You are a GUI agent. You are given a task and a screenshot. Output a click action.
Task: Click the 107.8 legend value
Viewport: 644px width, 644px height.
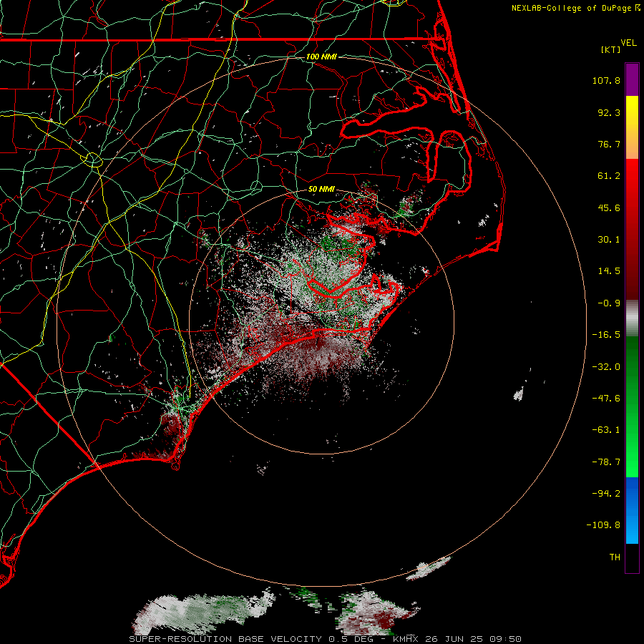click(x=606, y=80)
